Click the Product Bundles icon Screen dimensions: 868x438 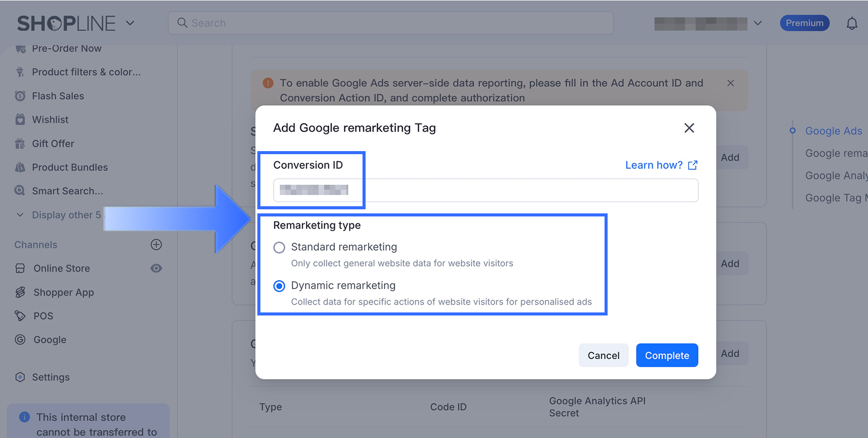click(20, 167)
